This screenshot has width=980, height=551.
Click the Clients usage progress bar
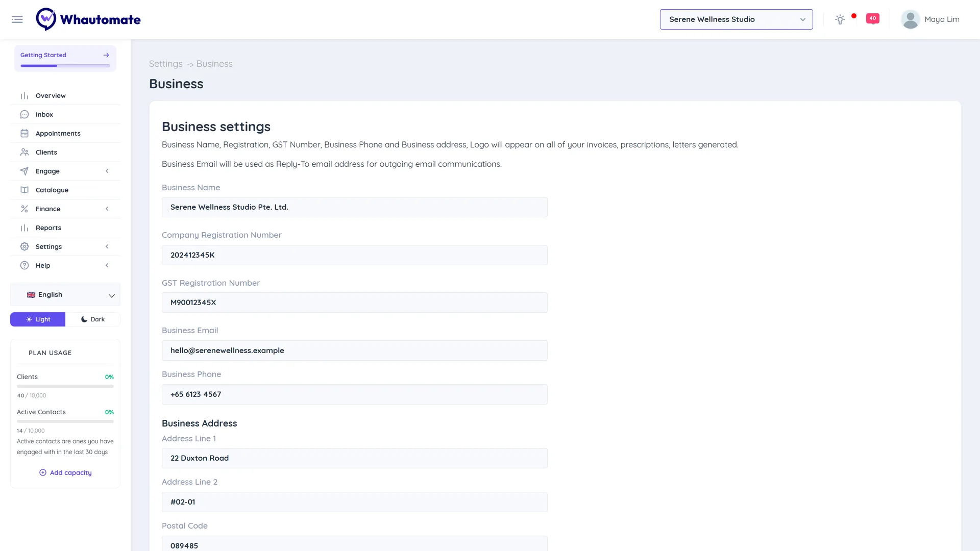pyautogui.click(x=65, y=386)
